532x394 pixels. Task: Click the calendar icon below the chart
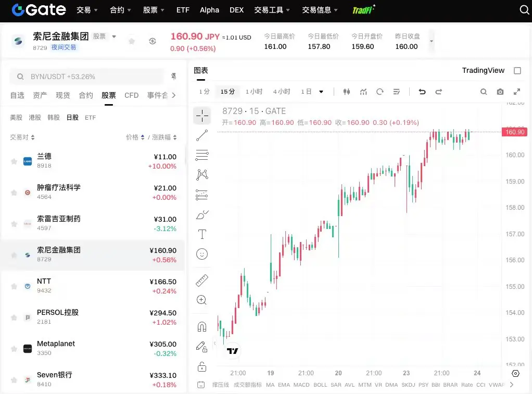point(201,385)
